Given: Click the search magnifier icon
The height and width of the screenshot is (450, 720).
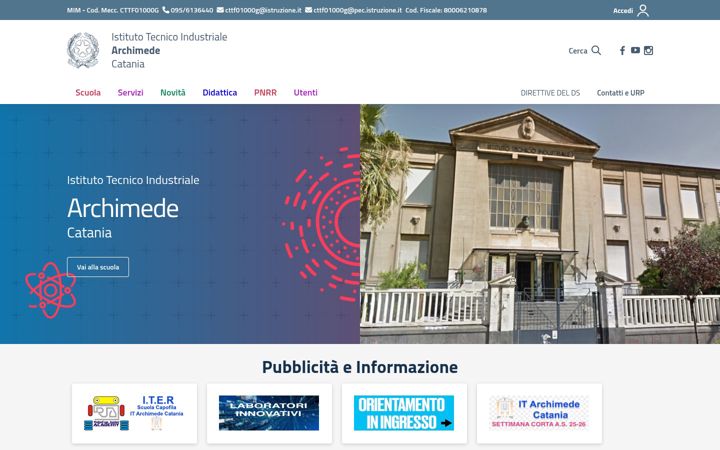Looking at the screenshot, I should click(596, 50).
